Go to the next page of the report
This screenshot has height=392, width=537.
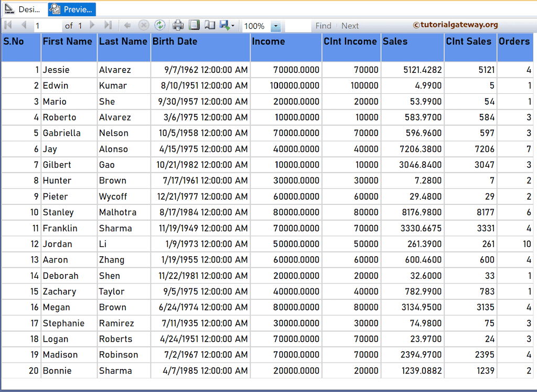[x=92, y=25]
